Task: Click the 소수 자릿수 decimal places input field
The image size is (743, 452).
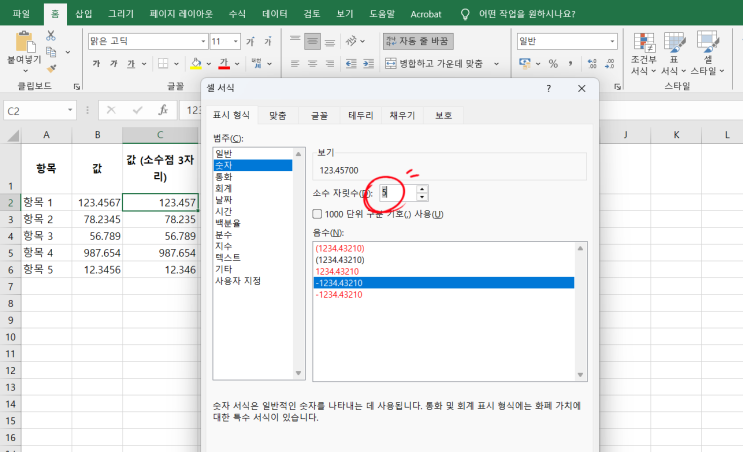Action: pyautogui.click(x=398, y=192)
